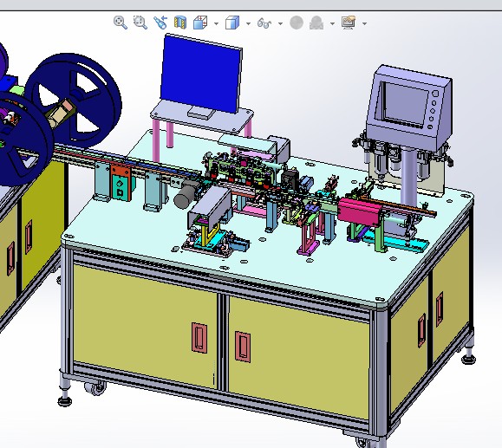Image resolution: width=502 pixels, height=448 pixels.
Task: Open the Hide/Show Items dropdown arrow
Action: click(x=280, y=23)
